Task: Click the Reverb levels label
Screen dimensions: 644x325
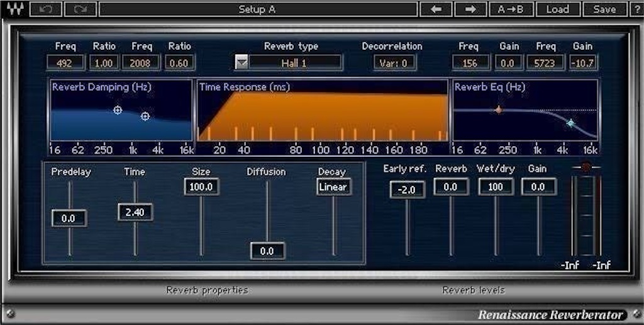Action: (474, 290)
